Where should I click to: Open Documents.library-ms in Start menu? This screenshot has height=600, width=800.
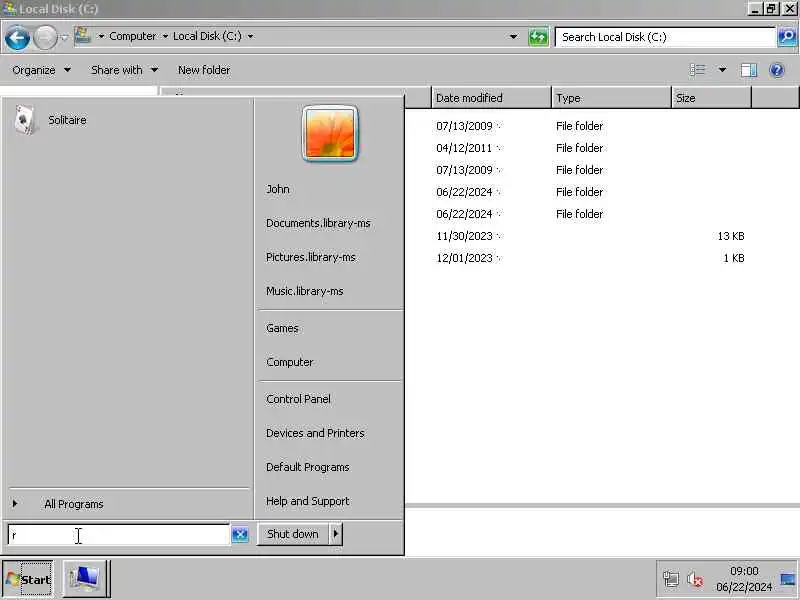[x=318, y=223]
